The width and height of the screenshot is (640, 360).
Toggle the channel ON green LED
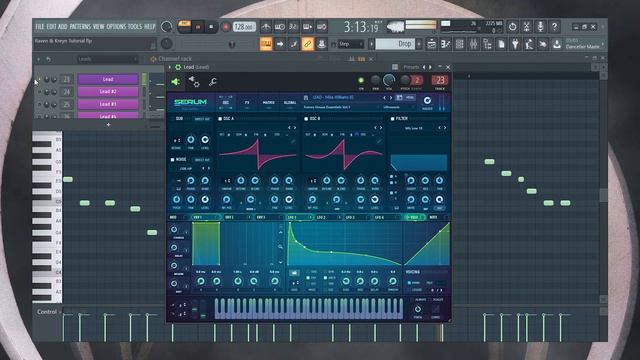[x=361, y=80]
